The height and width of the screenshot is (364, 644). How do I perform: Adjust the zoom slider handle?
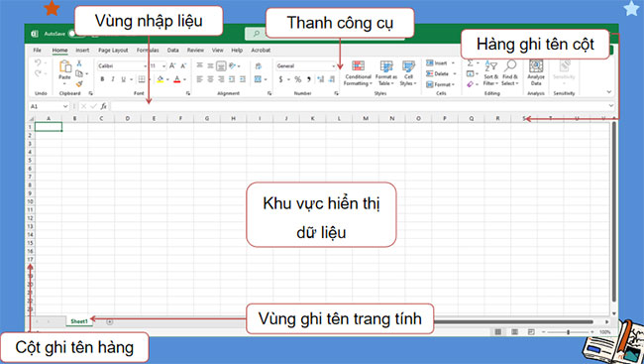coord(569,332)
